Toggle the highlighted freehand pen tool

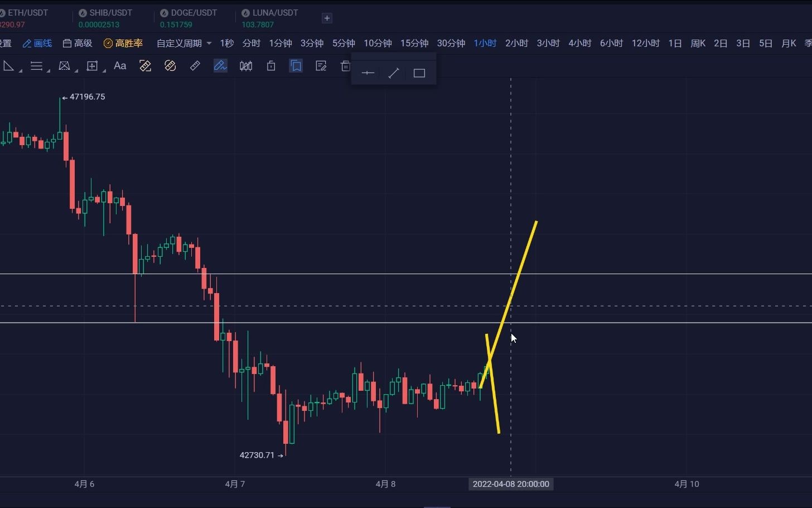(x=220, y=66)
